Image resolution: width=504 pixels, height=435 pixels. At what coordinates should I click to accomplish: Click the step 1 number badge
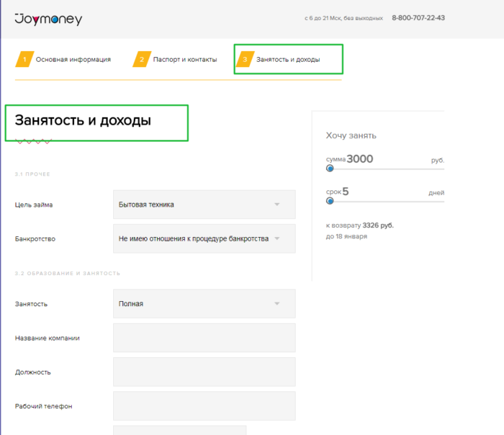[x=24, y=59]
